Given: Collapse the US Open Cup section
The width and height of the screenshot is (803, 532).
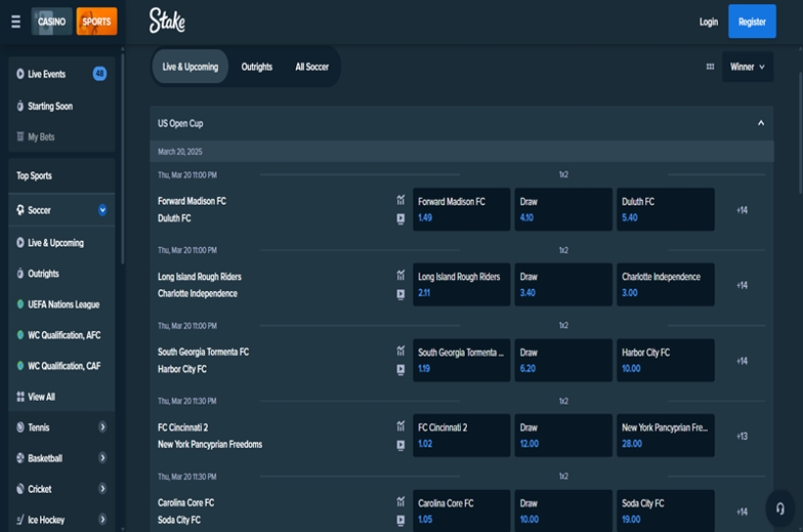Looking at the screenshot, I should (761, 123).
